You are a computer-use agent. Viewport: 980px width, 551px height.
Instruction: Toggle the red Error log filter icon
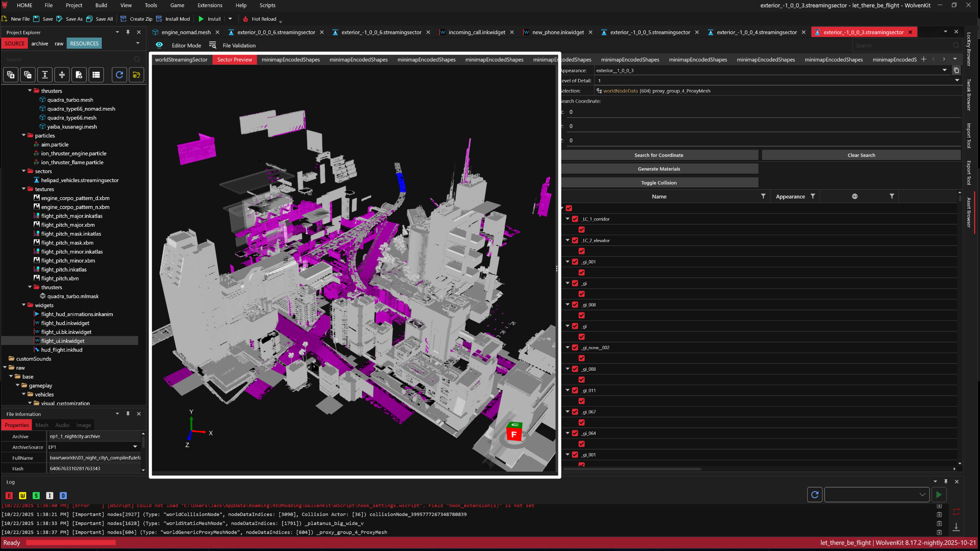tap(9, 495)
